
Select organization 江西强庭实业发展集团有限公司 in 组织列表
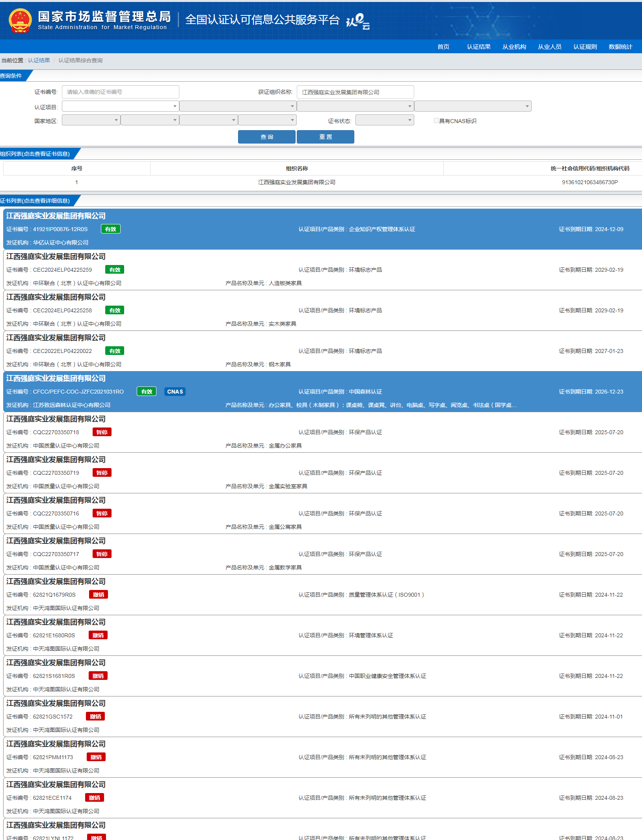pos(297,182)
